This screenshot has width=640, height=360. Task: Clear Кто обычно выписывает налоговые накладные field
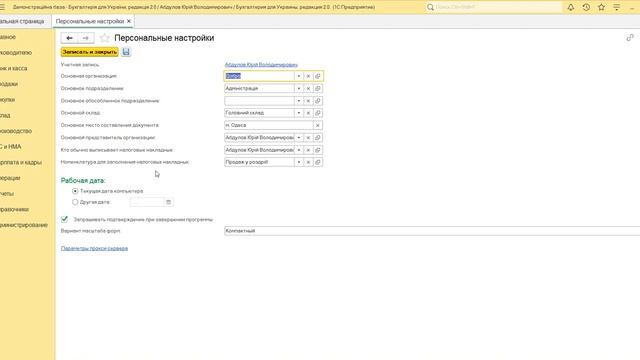point(308,150)
